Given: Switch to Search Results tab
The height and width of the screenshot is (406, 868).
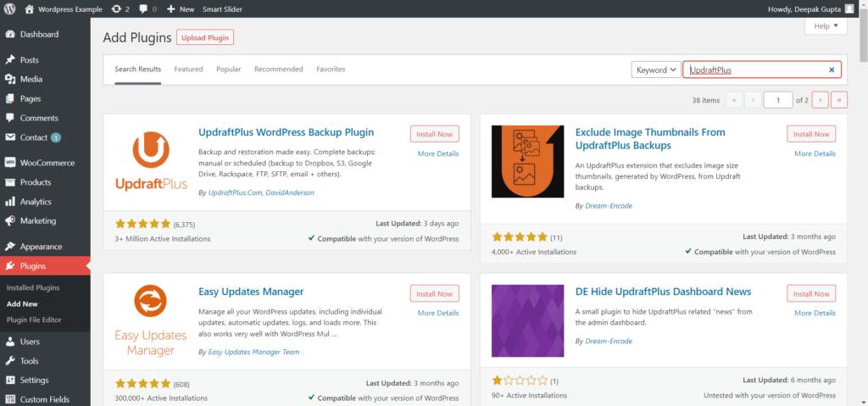Looking at the screenshot, I should tap(138, 70).
